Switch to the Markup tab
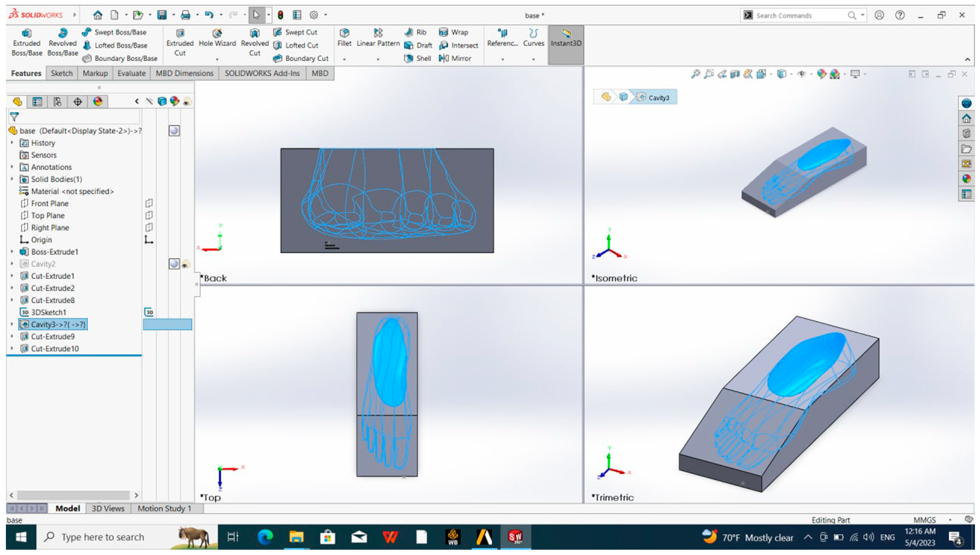 pyautogui.click(x=95, y=74)
